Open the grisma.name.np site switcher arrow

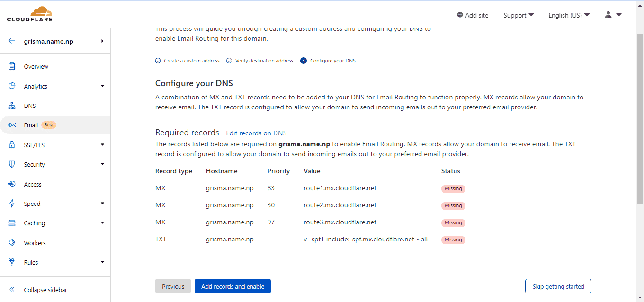point(102,41)
